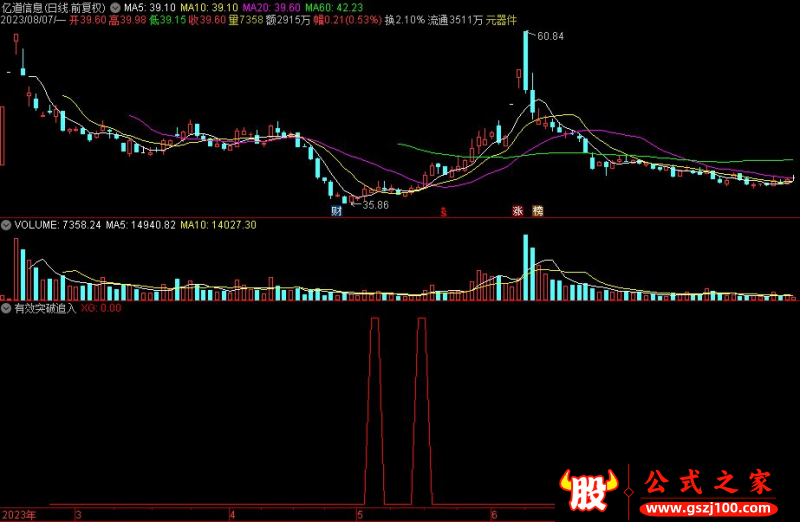Image resolution: width=800 pixels, height=522 pixels.
Task: Click the tallest cyan volume bar
Action: [526, 267]
